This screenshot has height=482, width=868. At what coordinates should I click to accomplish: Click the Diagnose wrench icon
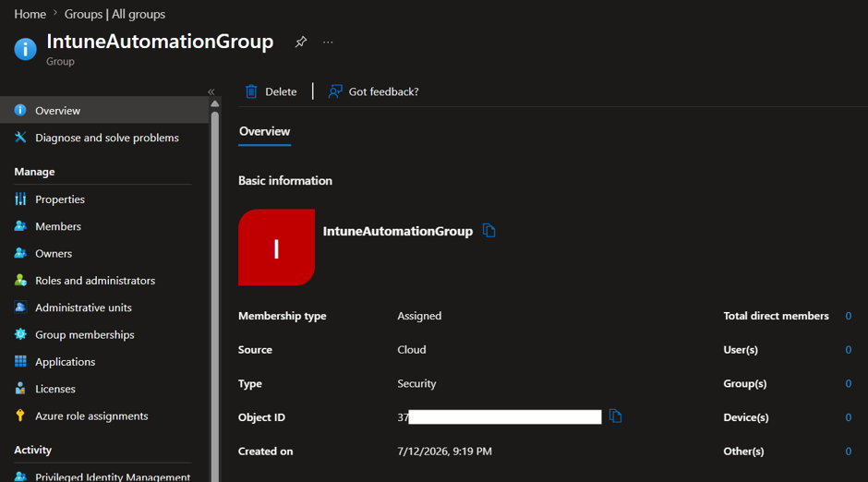20,138
